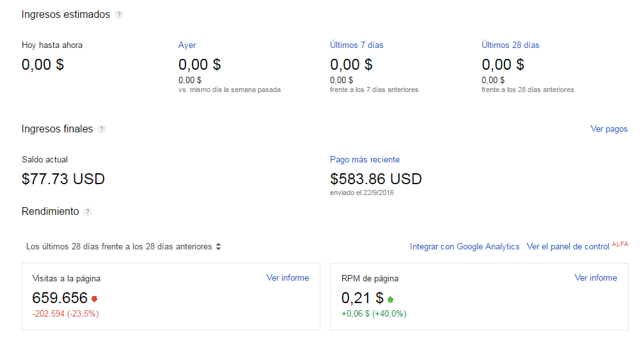The image size is (644, 337).
Task: Click the Hoy hasta ahora 0,00 $ value
Action: (43, 65)
